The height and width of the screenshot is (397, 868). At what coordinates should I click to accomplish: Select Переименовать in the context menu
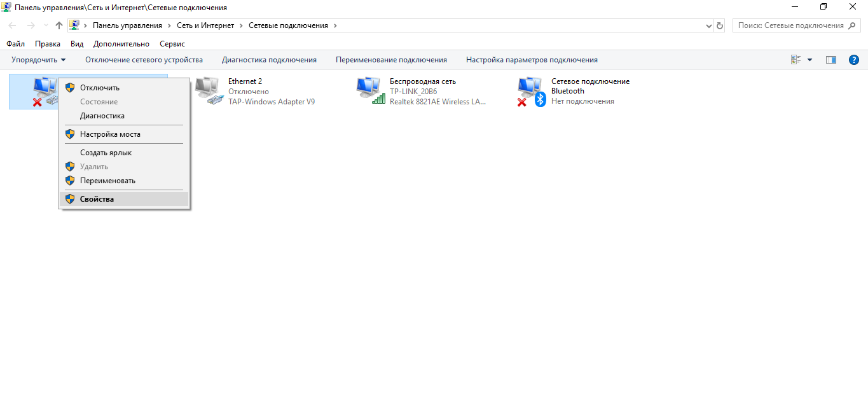click(x=124, y=181)
